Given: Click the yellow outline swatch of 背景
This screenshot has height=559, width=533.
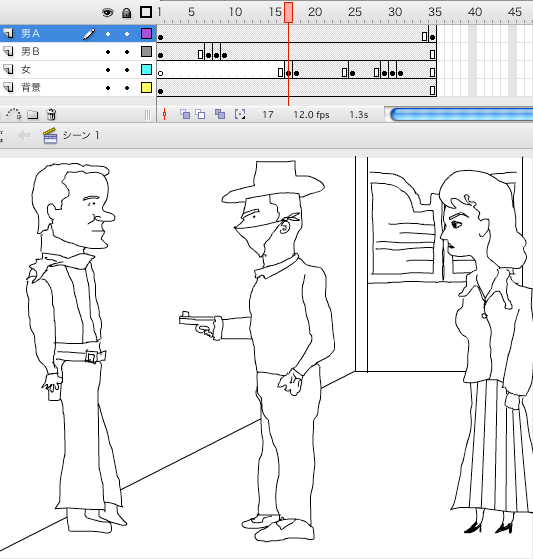Looking at the screenshot, I should coord(146,88).
